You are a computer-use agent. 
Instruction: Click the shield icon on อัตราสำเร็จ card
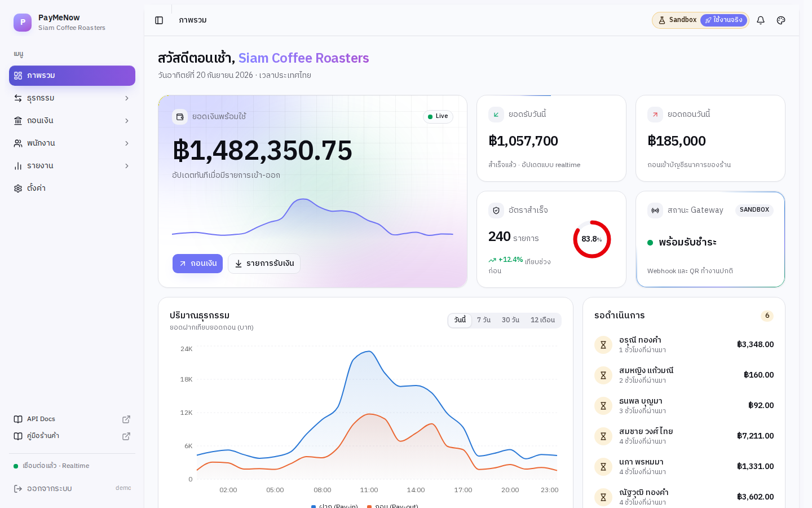[x=496, y=211]
